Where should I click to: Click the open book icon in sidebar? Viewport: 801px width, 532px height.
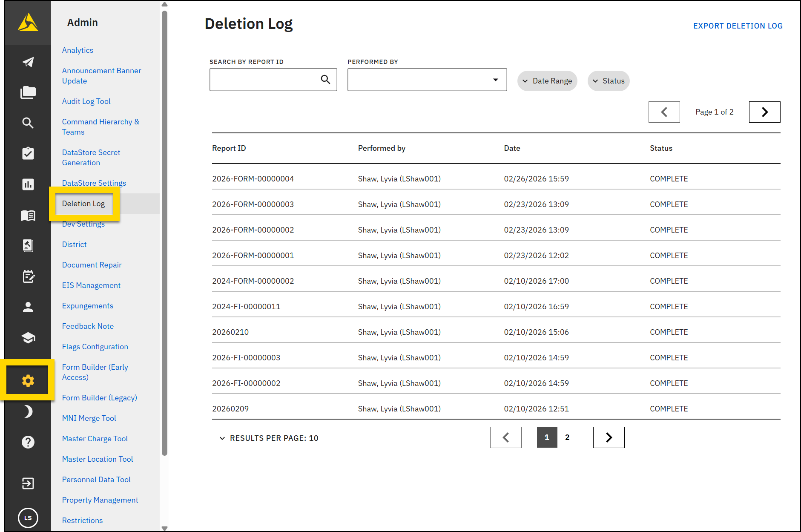(28, 216)
